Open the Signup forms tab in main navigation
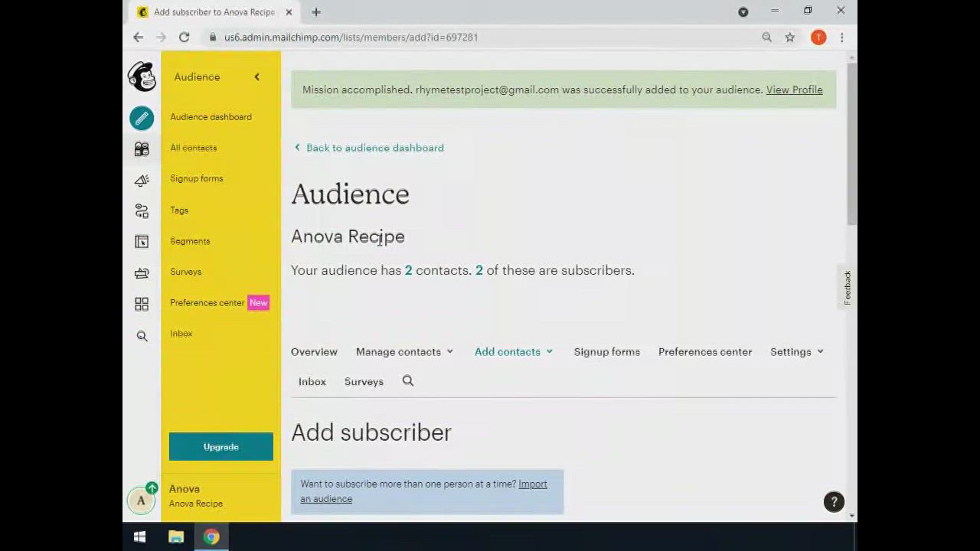The height and width of the screenshot is (551, 980). (x=607, y=352)
